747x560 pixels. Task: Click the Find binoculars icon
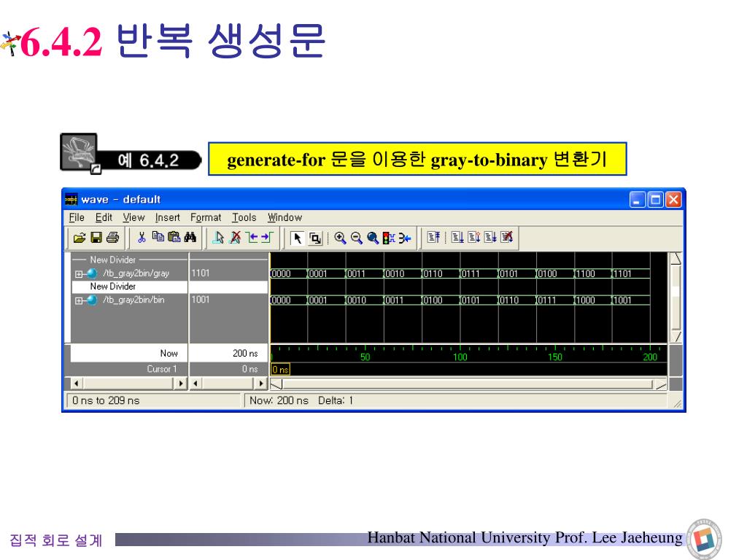point(190,237)
